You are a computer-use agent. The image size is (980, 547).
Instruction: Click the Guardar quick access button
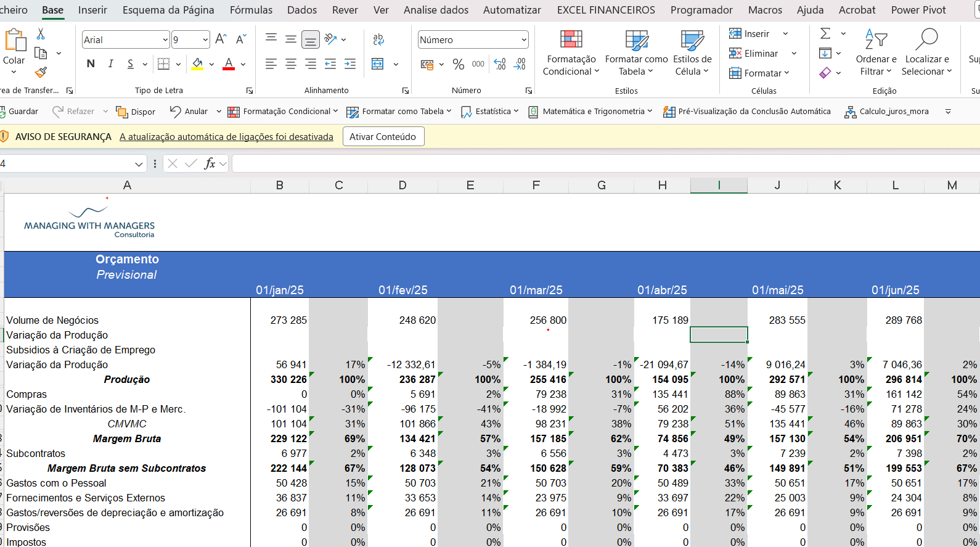[19, 112]
